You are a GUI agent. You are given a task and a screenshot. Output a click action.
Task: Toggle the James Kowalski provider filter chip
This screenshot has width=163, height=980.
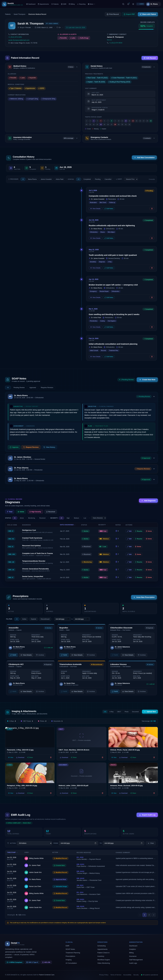tap(46, 179)
